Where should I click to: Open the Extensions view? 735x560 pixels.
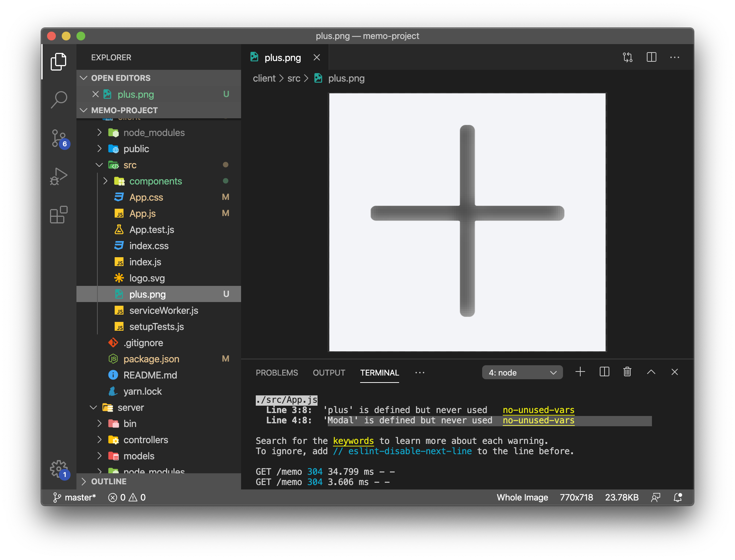59,215
